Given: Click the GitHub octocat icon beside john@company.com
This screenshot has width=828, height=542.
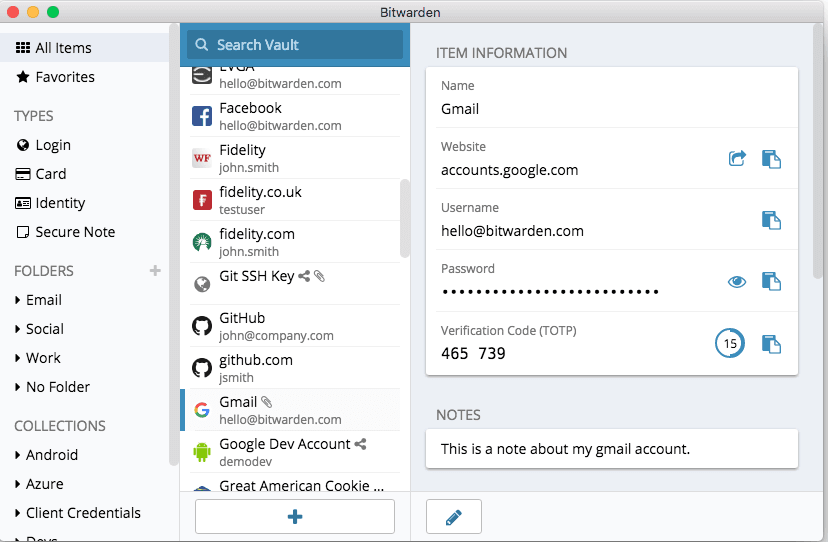Looking at the screenshot, I should click(202, 326).
